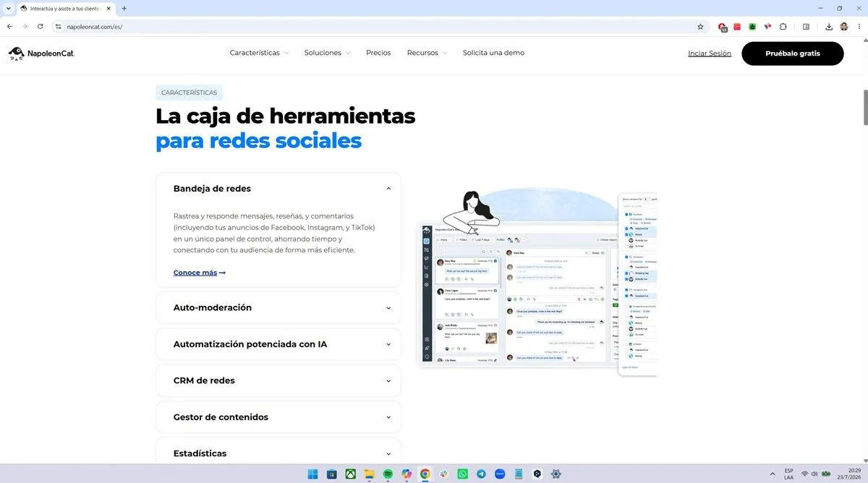Viewport: 868px width, 483px height.
Task: Expand the Gestor de contenidos section
Action: [278, 417]
